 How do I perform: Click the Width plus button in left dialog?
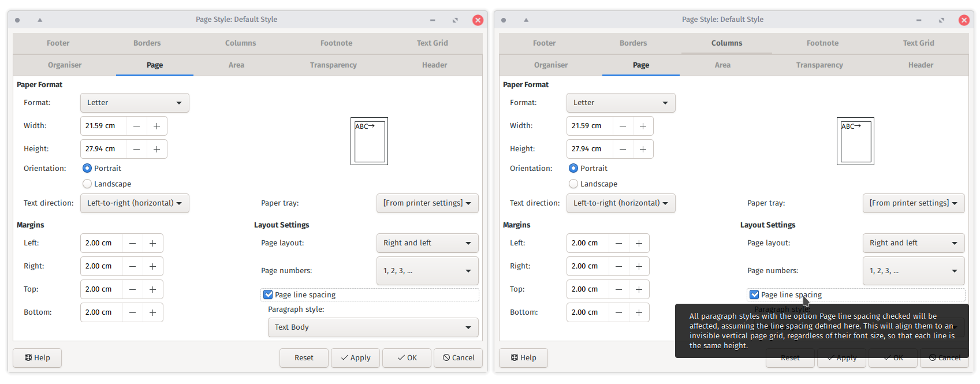pyautogui.click(x=156, y=126)
